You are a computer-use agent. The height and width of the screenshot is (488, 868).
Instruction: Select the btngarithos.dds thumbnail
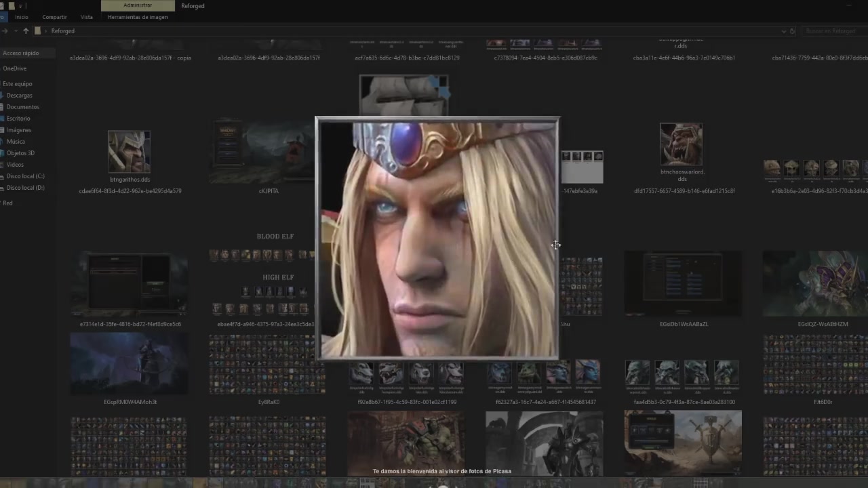click(129, 152)
